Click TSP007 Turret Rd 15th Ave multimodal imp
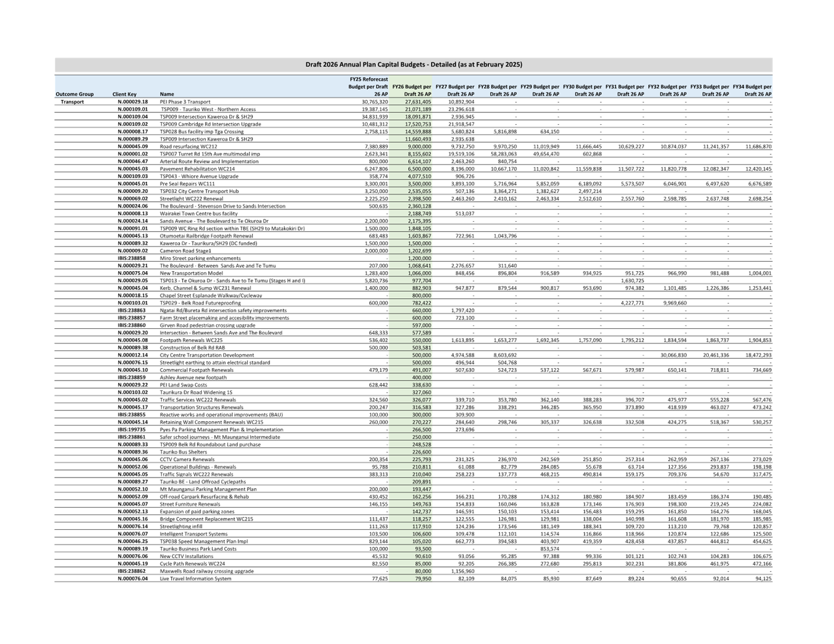This screenshot has width=834, height=644. [210, 154]
